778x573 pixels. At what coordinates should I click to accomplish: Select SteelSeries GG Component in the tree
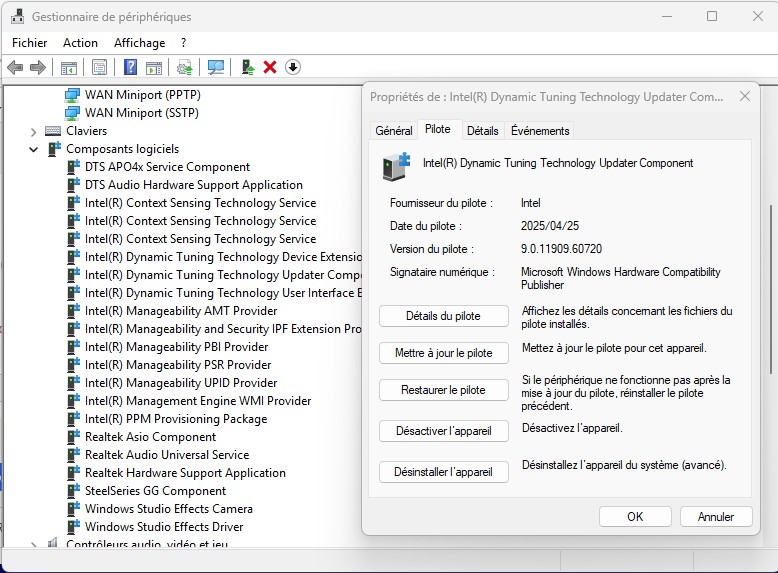(155, 491)
